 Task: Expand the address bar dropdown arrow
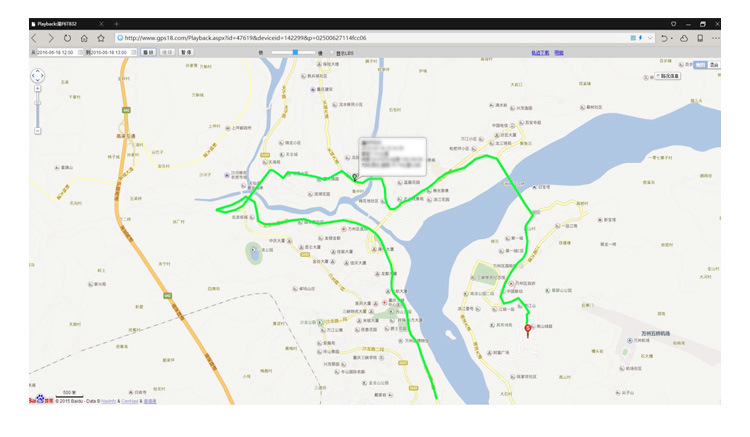coord(650,38)
